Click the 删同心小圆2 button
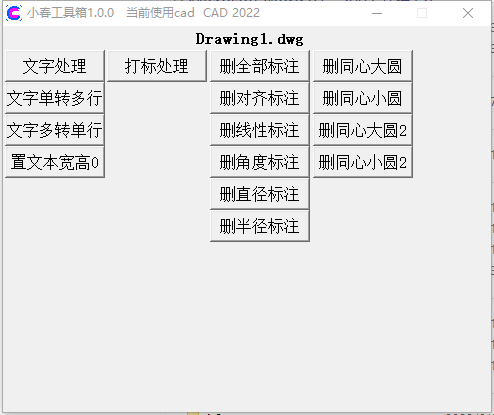The width and height of the screenshot is (494, 415). (363, 162)
